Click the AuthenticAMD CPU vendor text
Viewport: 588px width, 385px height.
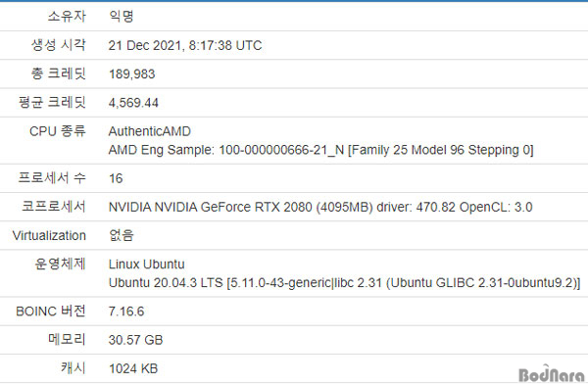[x=150, y=131]
